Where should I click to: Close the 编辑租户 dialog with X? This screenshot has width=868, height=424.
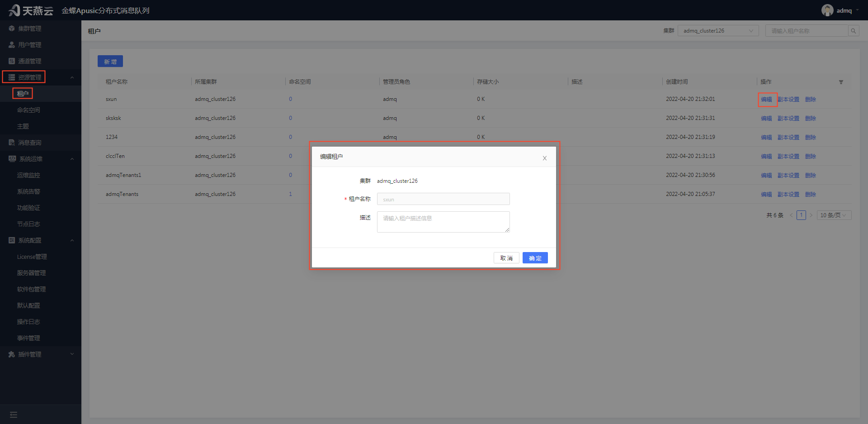545,158
